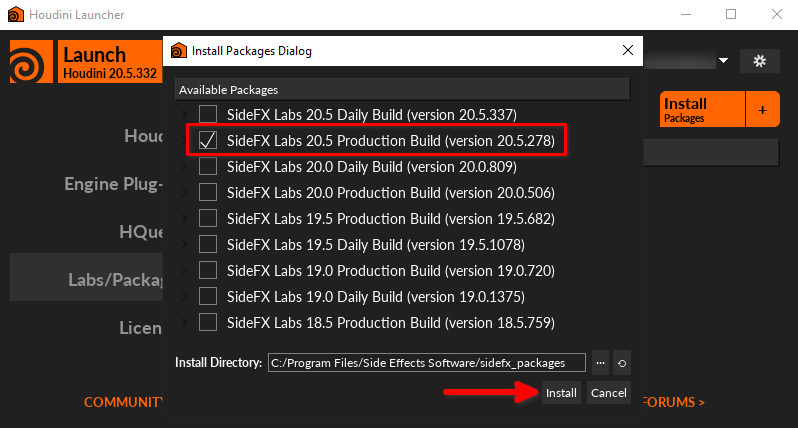
Task: Reset install directory to default
Action: 622,363
